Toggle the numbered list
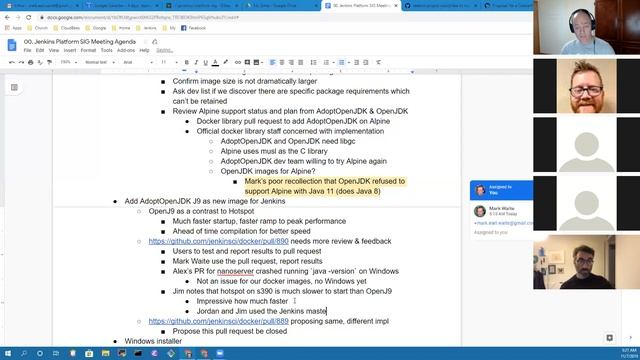 point(326,62)
